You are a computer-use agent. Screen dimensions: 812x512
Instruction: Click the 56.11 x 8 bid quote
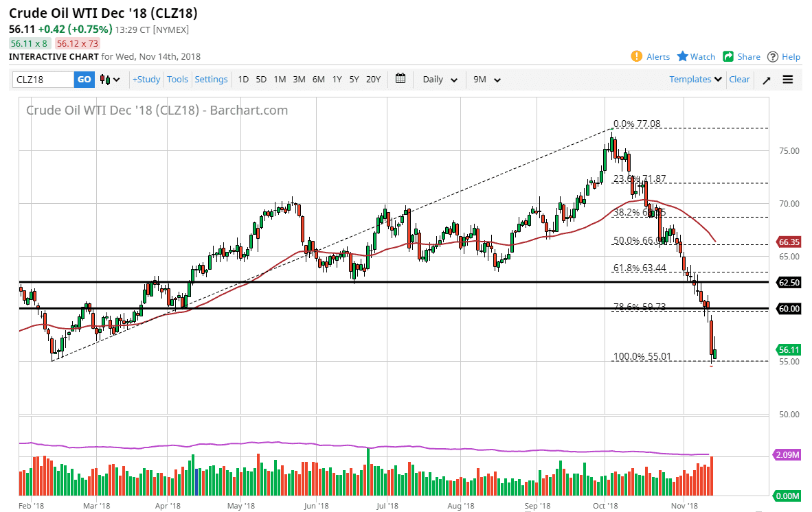click(x=29, y=43)
